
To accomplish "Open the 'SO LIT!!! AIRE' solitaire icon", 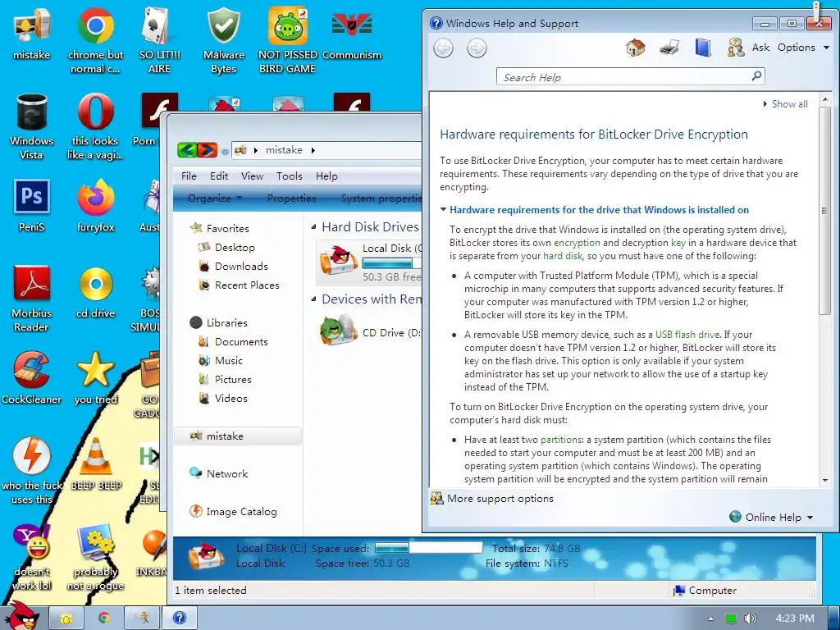I will pyautogui.click(x=159, y=40).
